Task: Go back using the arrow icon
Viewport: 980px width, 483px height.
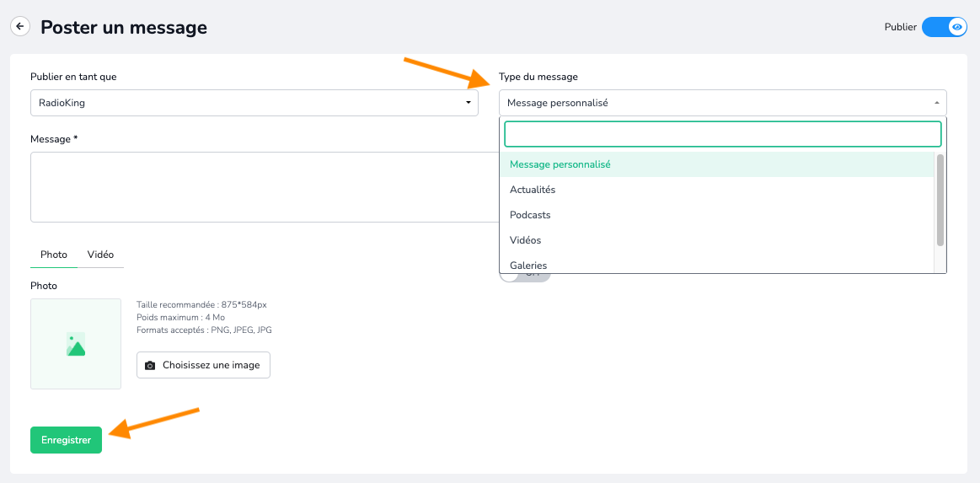Action: point(20,27)
